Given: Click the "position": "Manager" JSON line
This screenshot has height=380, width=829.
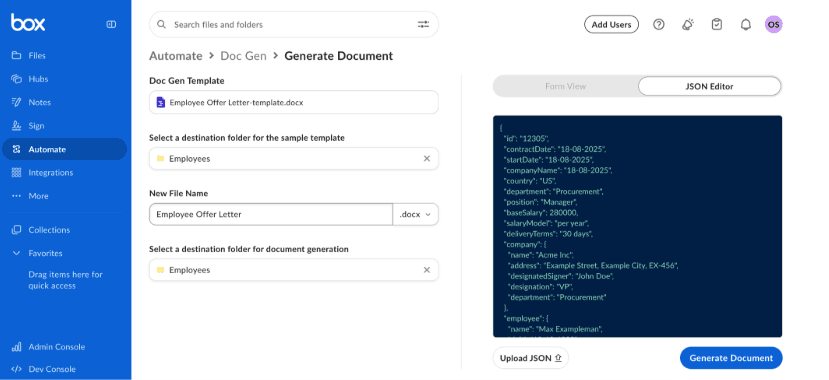Looking at the screenshot, I should coord(541,202).
